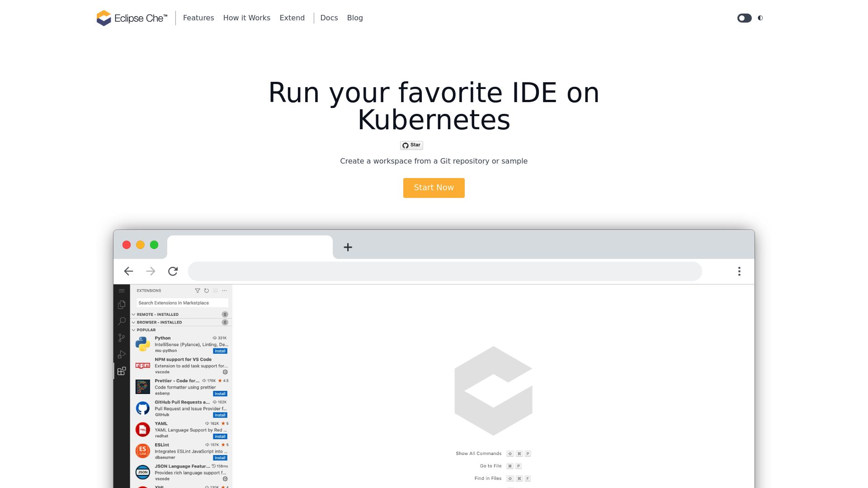Image resolution: width=868 pixels, height=488 pixels.
Task: Click the GitHub Star button
Action: (x=411, y=145)
